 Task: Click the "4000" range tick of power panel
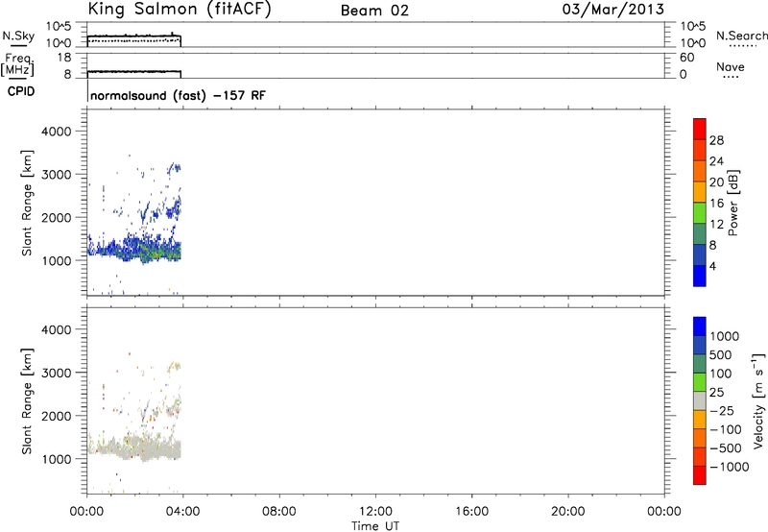57,132
